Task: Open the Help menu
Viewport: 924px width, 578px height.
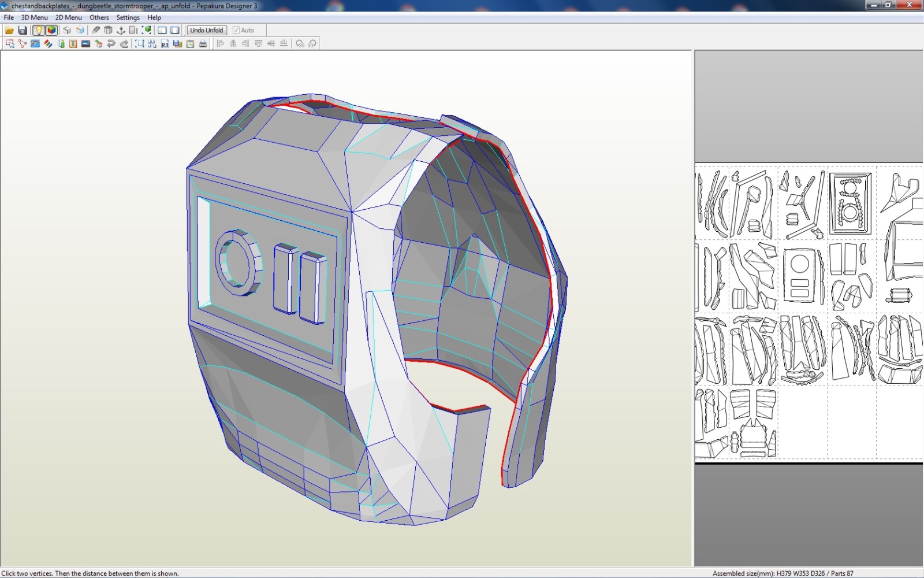Action: tap(154, 17)
